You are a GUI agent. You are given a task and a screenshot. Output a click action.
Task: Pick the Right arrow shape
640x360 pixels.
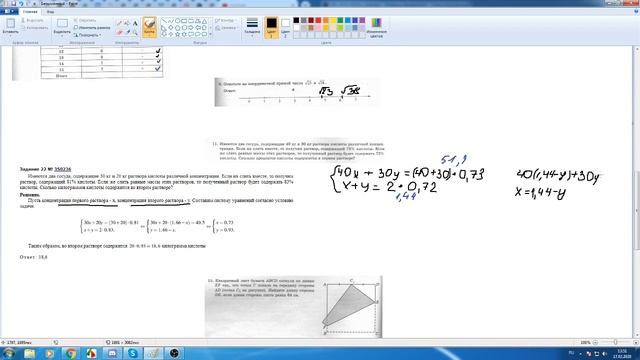tap(191, 27)
